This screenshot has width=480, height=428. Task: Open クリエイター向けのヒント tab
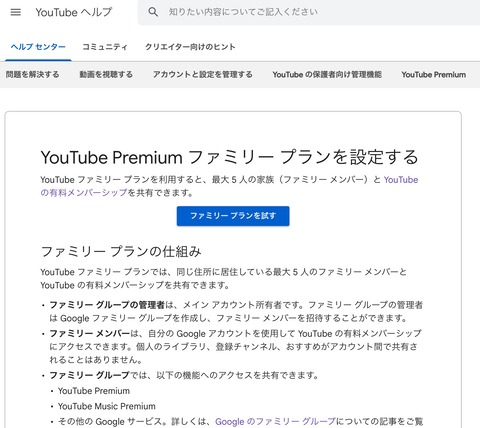click(x=190, y=47)
